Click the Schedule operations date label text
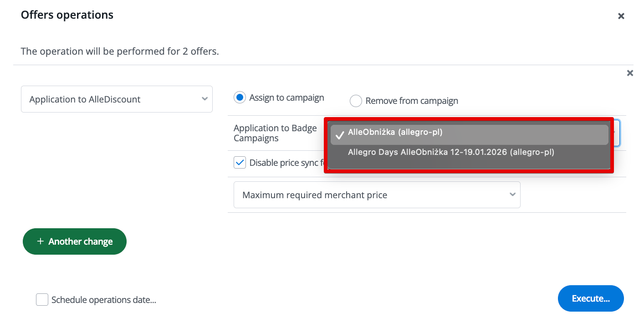The width and height of the screenshot is (644, 318). (x=103, y=300)
